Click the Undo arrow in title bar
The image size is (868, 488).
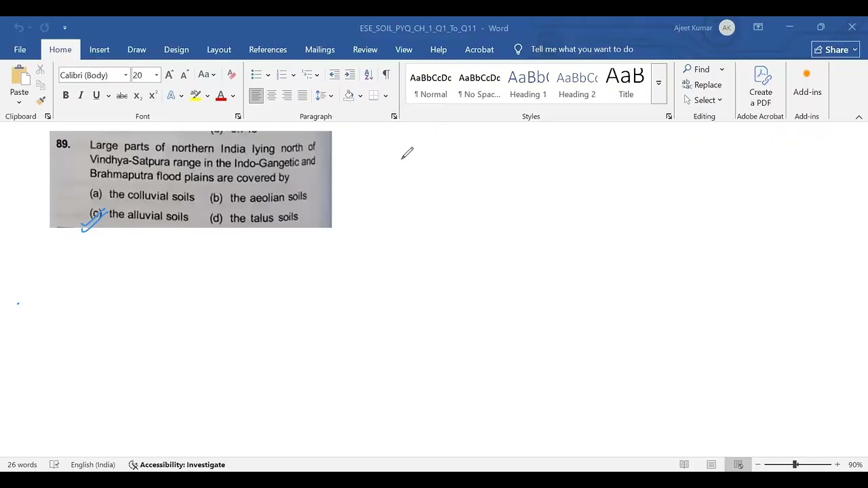pos(19,28)
